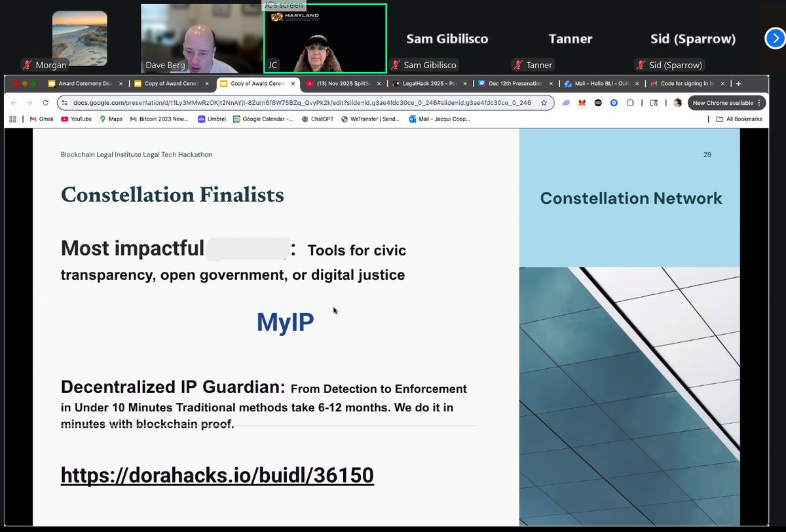Image resolution: width=786 pixels, height=532 pixels.
Task: Click the Constellation Finalists heading
Action: (172, 195)
